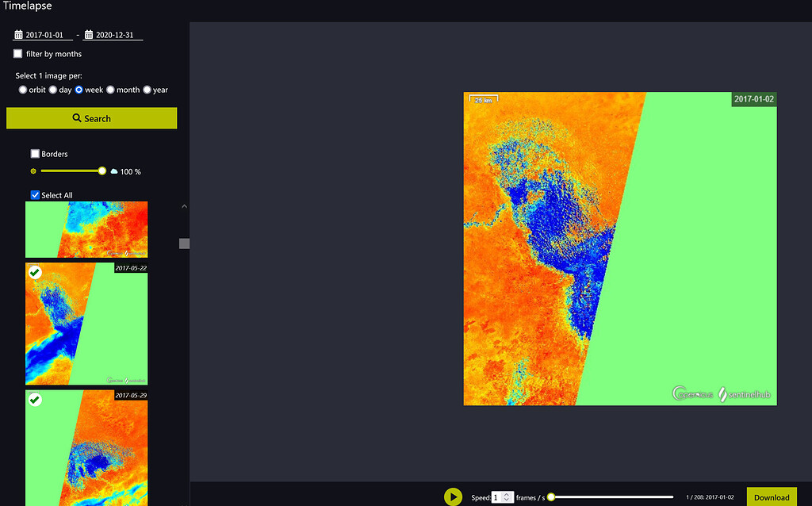Click the start date field 2017-01-01
Image resolution: width=812 pixels, height=506 pixels.
click(x=44, y=35)
